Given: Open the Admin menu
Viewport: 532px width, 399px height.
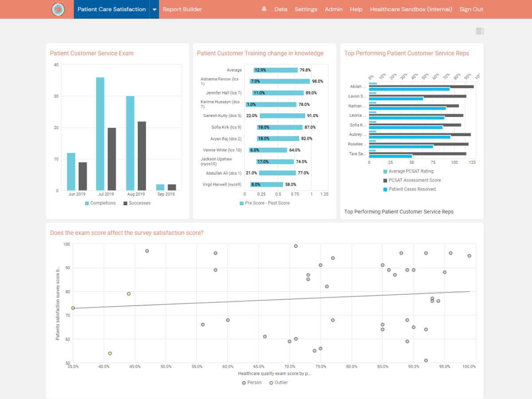Looking at the screenshot, I should [x=333, y=9].
